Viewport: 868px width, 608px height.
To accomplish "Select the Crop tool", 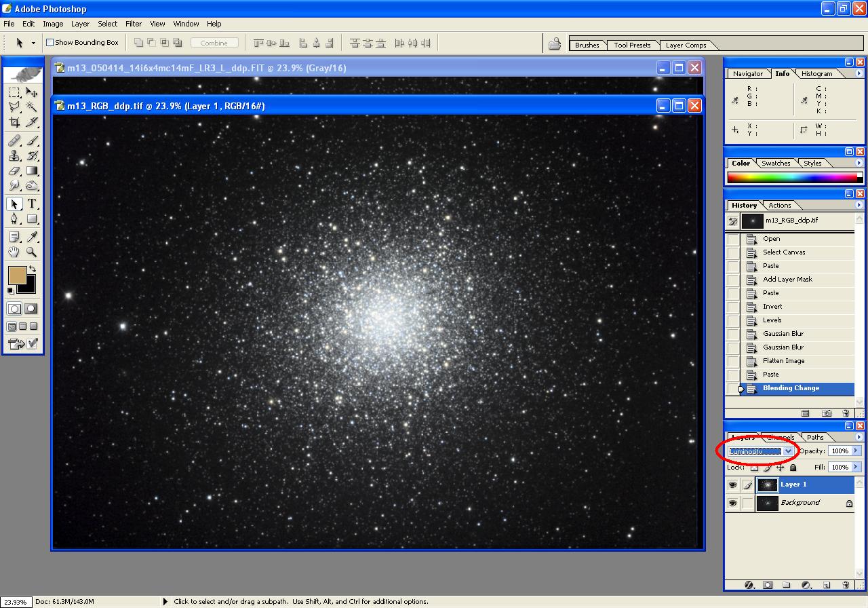I will [x=14, y=123].
